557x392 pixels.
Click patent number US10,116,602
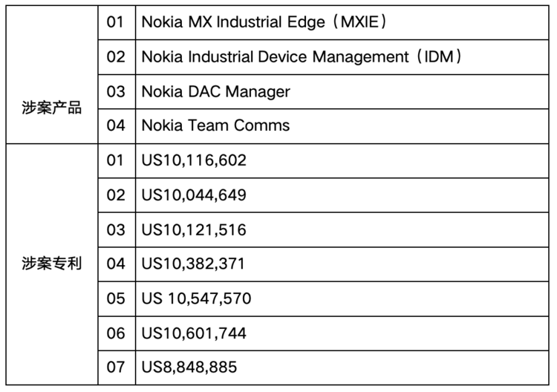(x=194, y=160)
